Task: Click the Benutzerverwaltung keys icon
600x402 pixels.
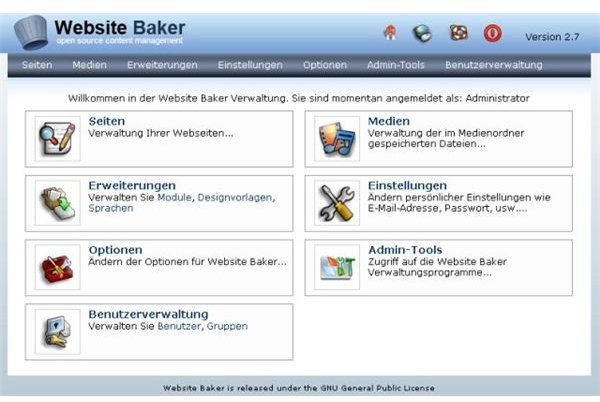Action: (x=57, y=331)
